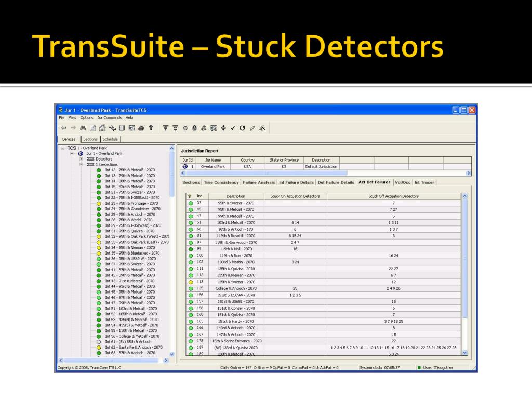Viewport: 532px width, 399px height.
Task: Click the failures table's scroll-up arrow
Action: [x=465, y=196]
